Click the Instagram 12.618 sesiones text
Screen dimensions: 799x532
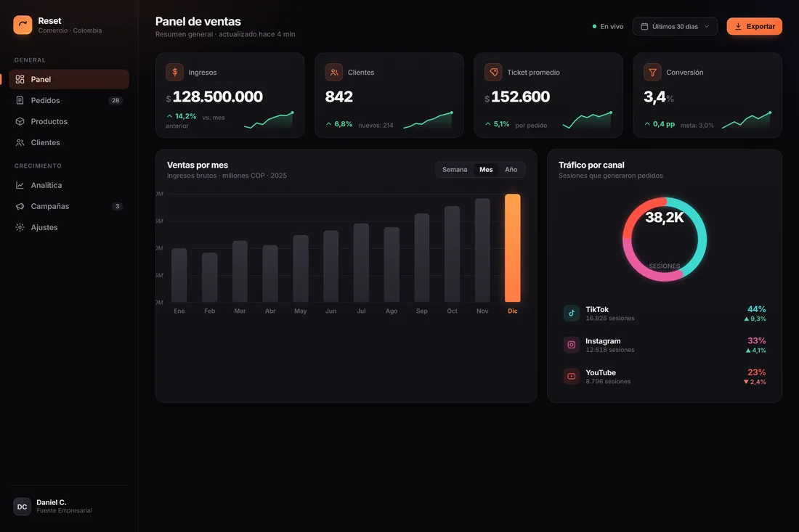pyautogui.click(x=610, y=350)
